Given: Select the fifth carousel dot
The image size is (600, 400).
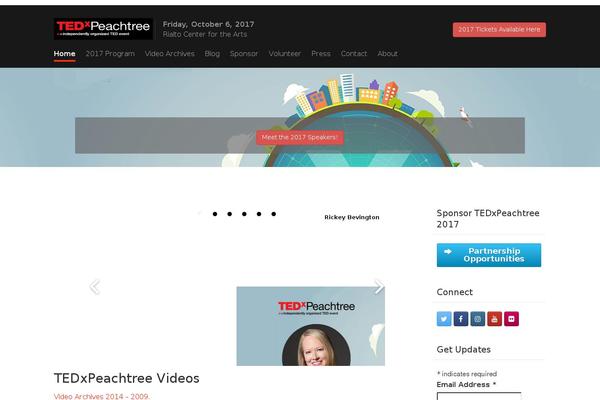Looking at the screenshot, I should (259, 214).
